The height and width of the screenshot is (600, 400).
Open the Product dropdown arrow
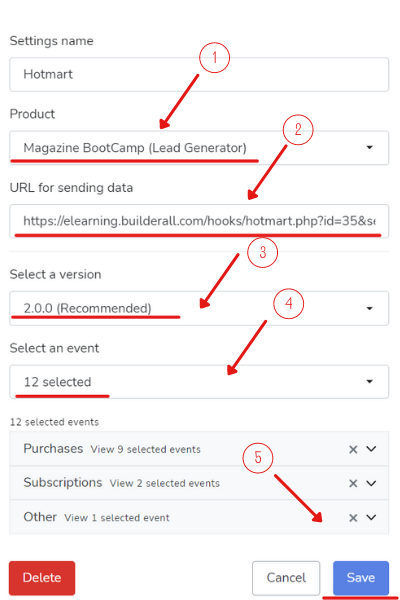369,147
